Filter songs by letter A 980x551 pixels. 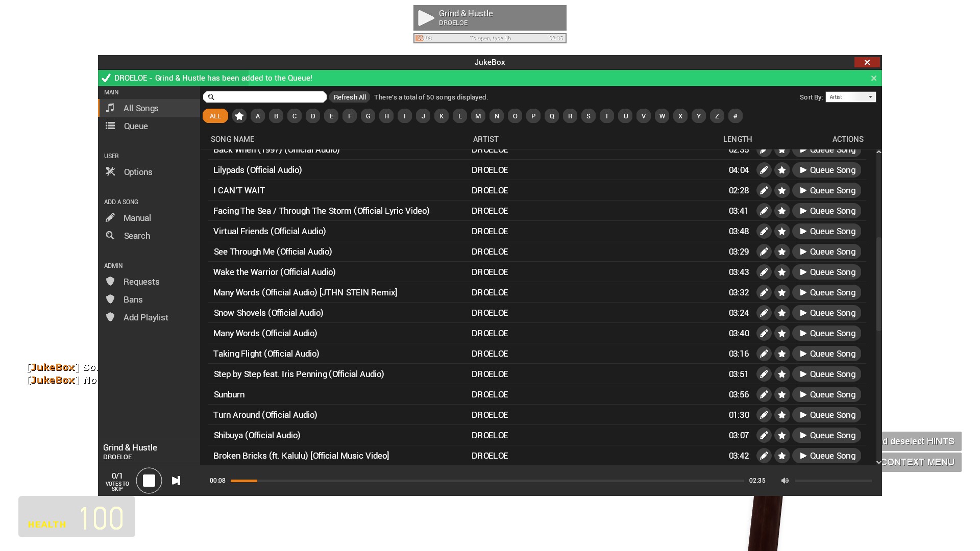(258, 116)
